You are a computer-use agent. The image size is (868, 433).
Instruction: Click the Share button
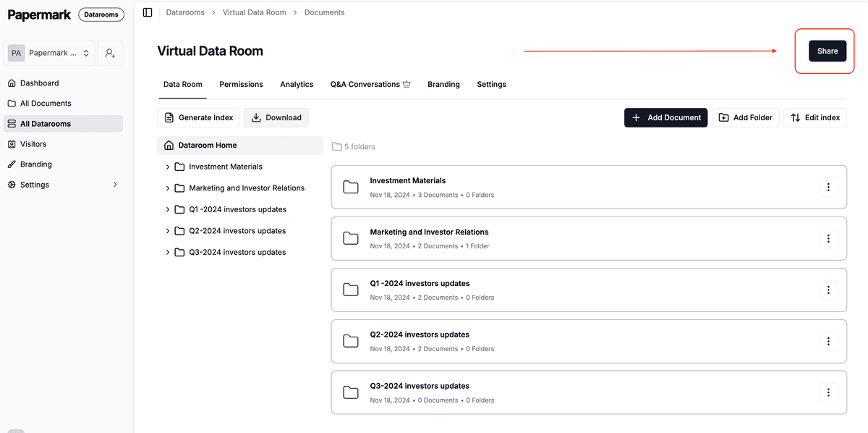827,51
